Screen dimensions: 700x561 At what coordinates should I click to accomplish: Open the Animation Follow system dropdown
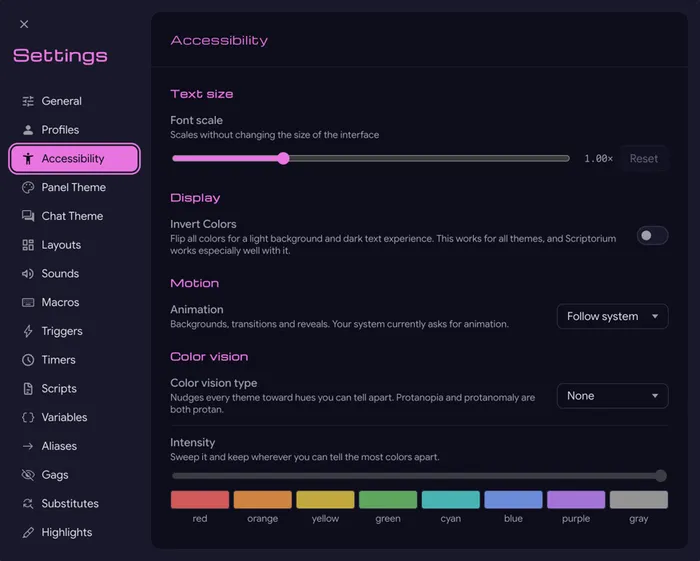pos(612,316)
